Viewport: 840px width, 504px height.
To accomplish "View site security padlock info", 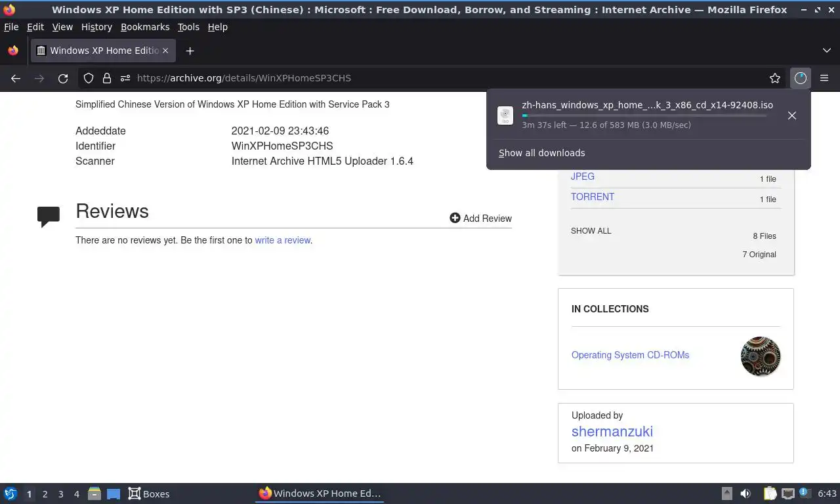I will point(106,78).
